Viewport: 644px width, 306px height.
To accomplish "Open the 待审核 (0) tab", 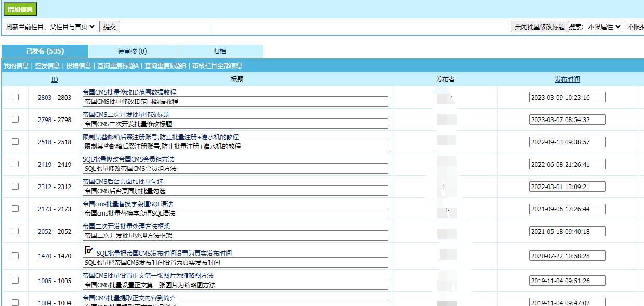I will [x=133, y=51].
